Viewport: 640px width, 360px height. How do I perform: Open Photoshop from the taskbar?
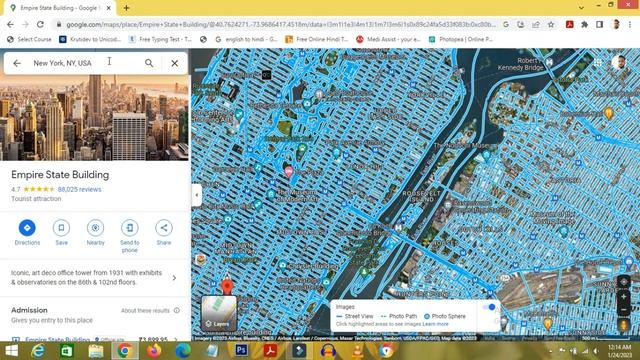(241, 351)
